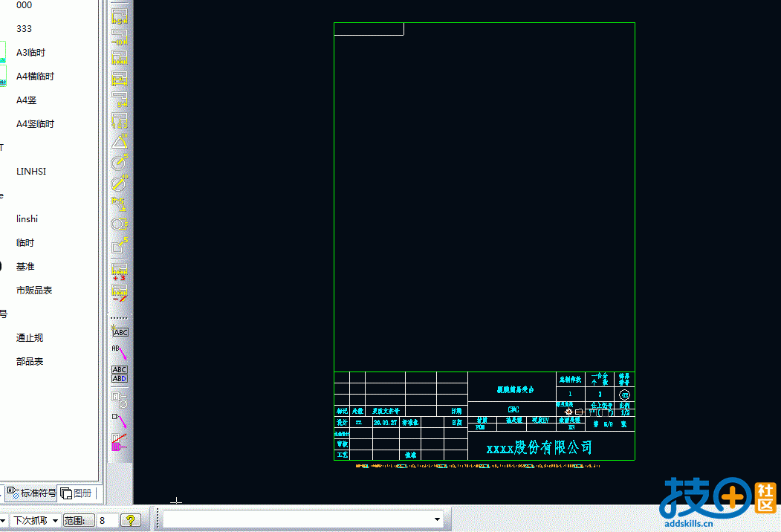
Task: Select the symbol A with circle tool
Action: tap(119, 399)
